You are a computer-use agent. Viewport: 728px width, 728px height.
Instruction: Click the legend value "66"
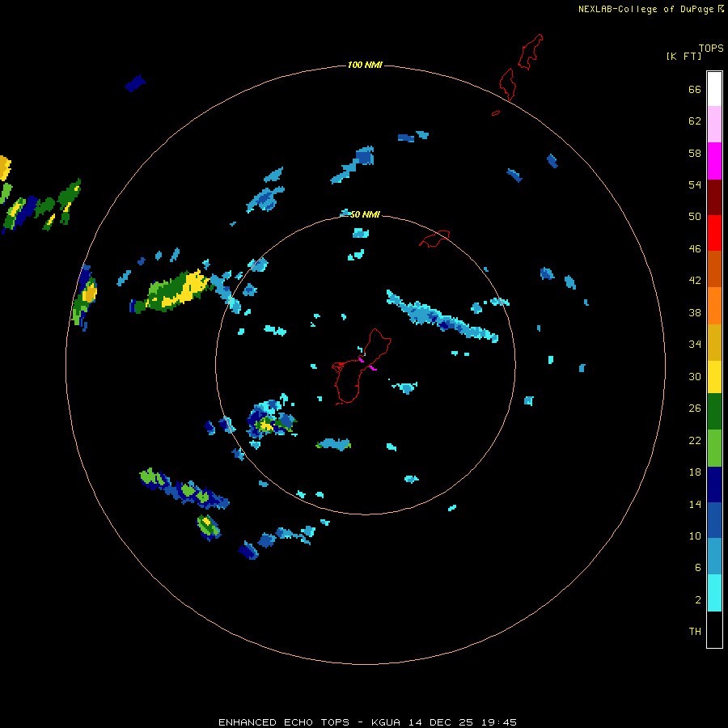click(x=695, y=90)
